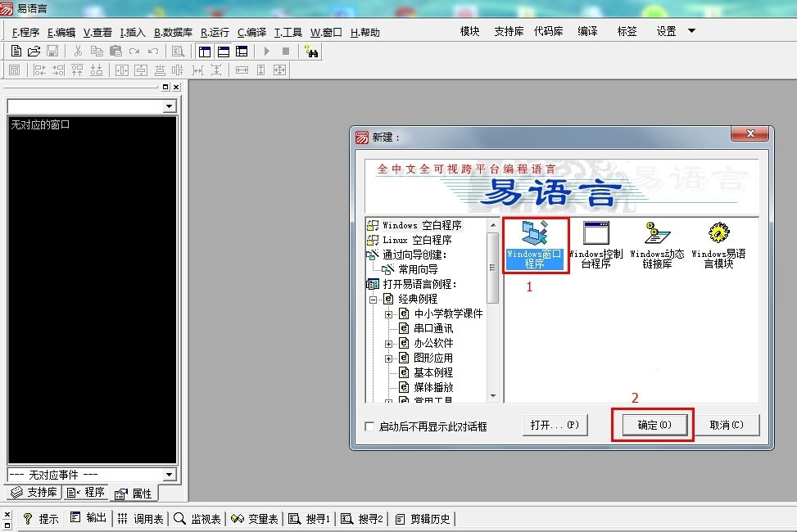Open the 无对应事件 dropdown
This screenshot has width=797, height=532.
(170, 475)
